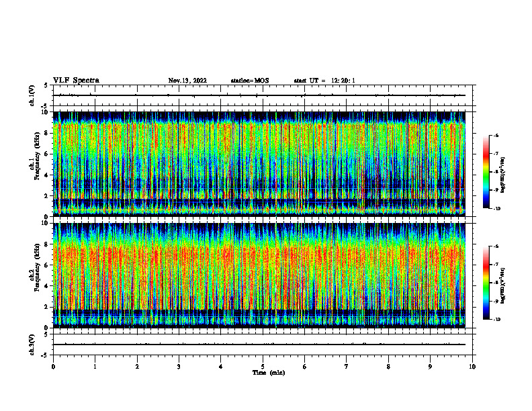Click ch.1 frequency axis tick "8"

pyautogui.click(x=47, y=133)
